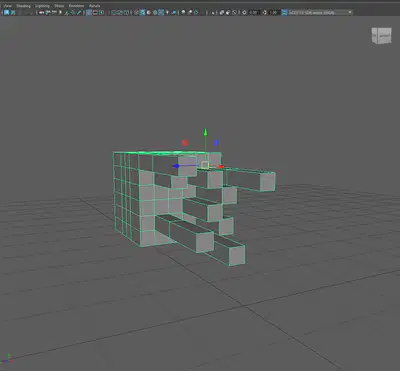Open the Show menu

tap(59, 6)
